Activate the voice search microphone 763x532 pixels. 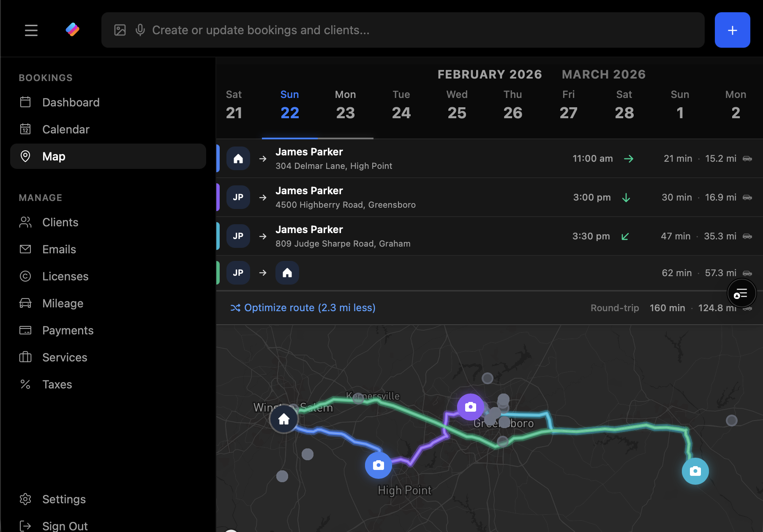pyautogui.click(x=140, y=30)
